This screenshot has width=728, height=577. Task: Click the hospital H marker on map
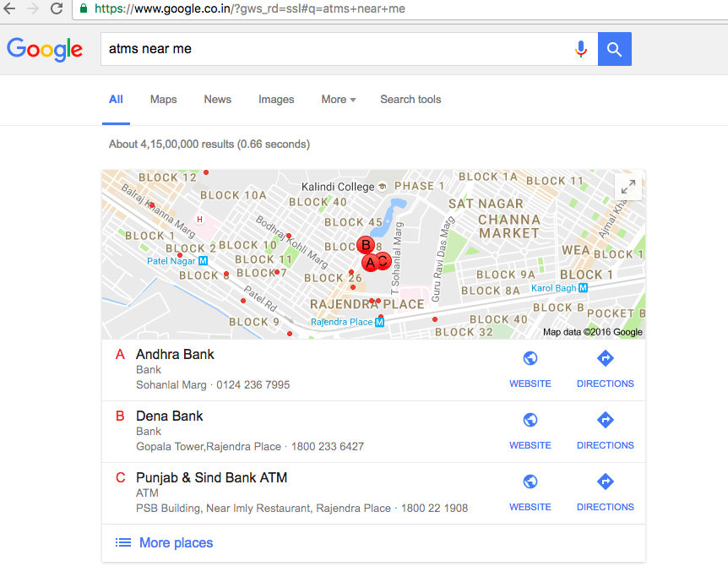tap(199, 220)
